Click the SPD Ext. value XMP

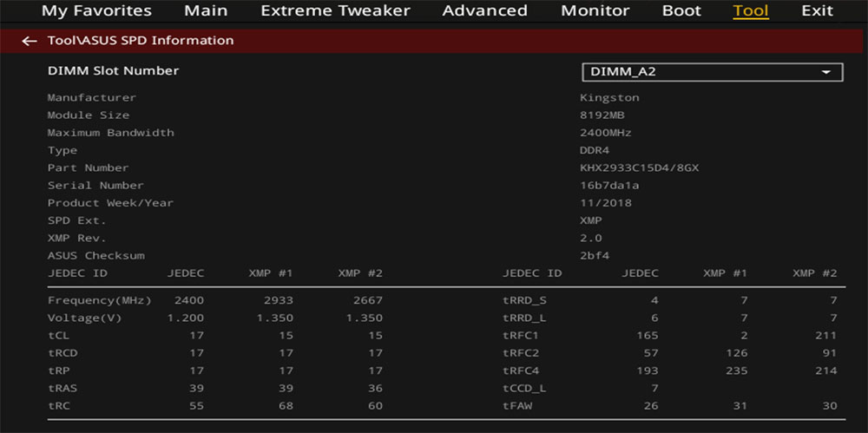tap(591, 220)
